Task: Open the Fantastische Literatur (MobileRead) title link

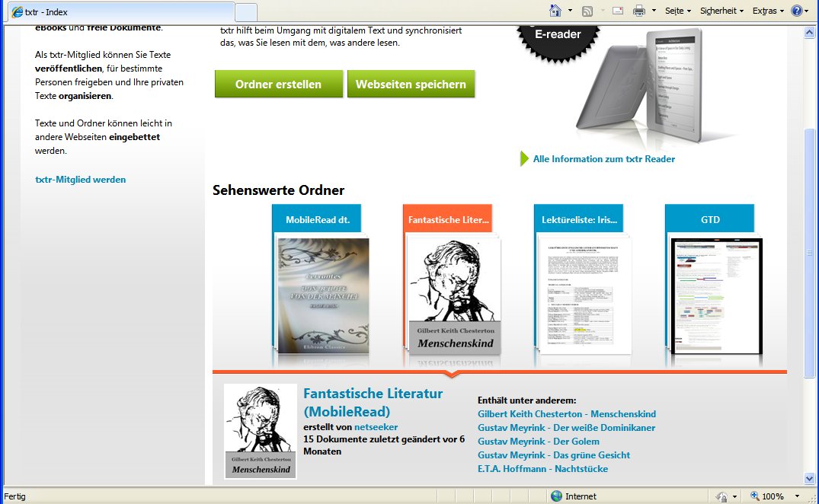Action: tap(373, 402)
